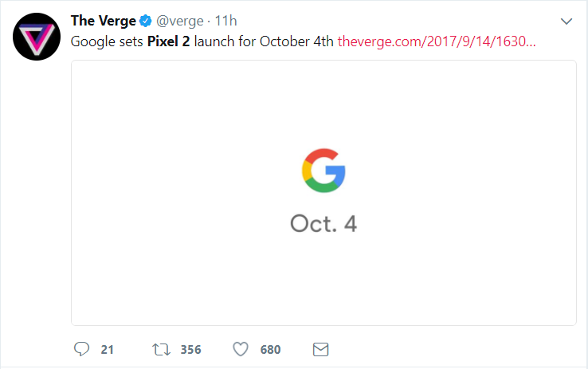Send tweet via envelope message icon
This screenshot has height=369, width=588.
coord(320,349)
